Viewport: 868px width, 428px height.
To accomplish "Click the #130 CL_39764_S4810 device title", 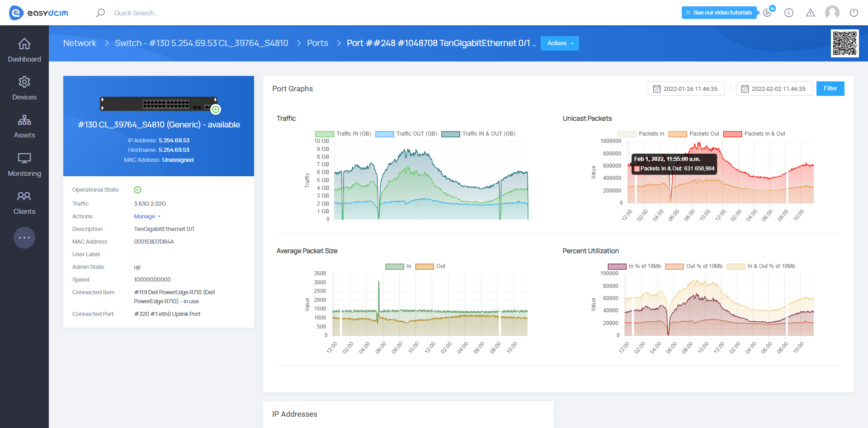I will tap(159, 125).
